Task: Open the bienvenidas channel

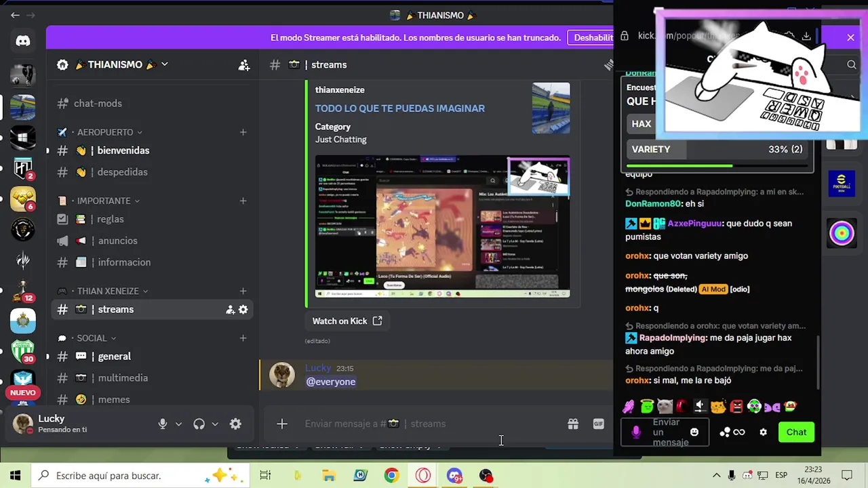Action: 153,150
